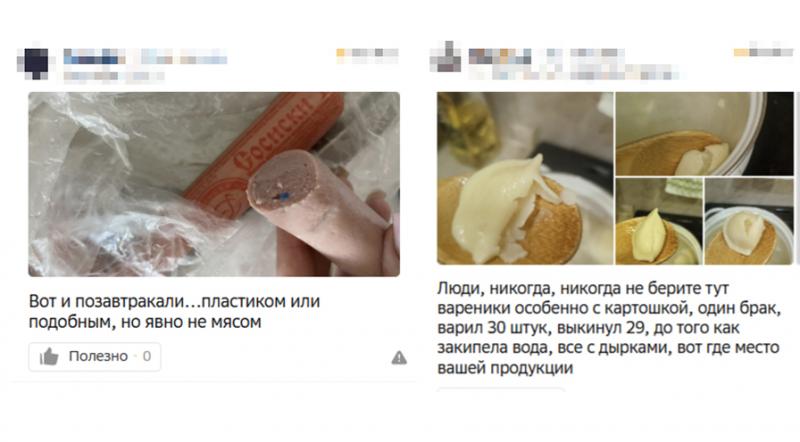The image size is (800, 442).
Task: Open the bottom-right dumpling thumbnail
Action: click(749, 221)
